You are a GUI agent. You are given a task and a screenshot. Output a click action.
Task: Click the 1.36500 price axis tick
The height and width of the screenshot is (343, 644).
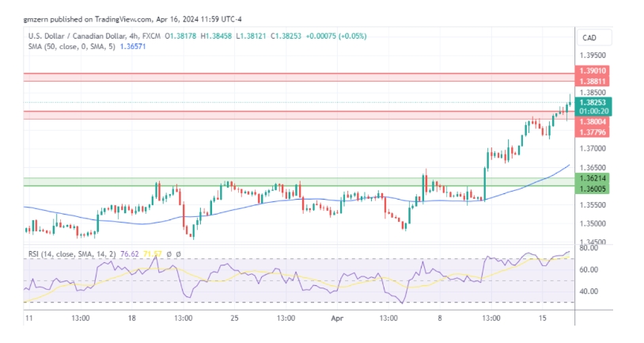coord(593,167)
